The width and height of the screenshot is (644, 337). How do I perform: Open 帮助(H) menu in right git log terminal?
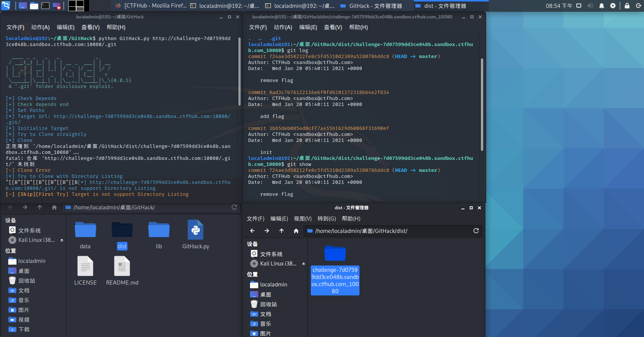(359, 27)
